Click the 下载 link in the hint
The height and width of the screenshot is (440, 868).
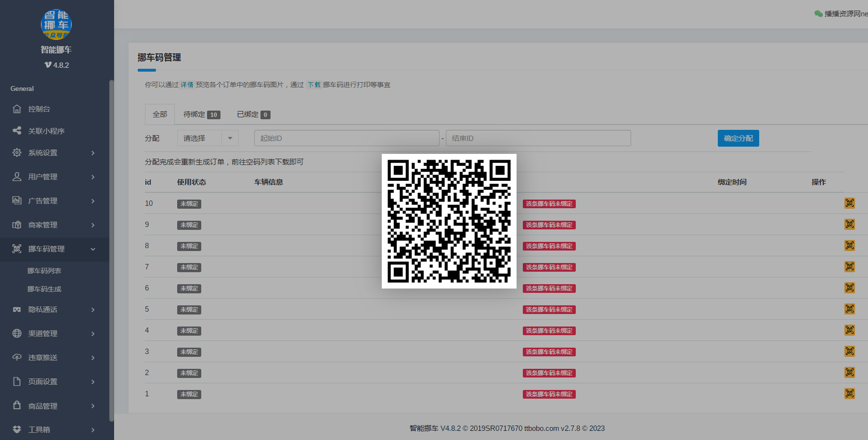pyautogui.click(x=314, y=85)
